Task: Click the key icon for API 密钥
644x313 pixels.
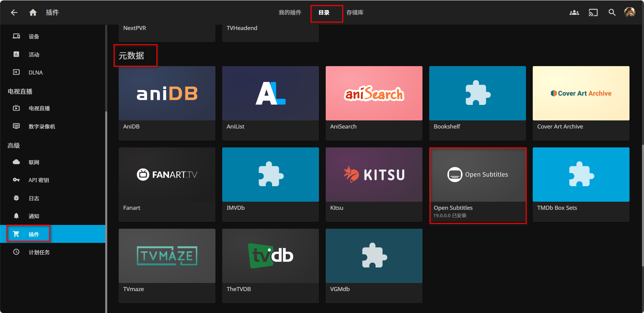Action: (x=16, y=180)
